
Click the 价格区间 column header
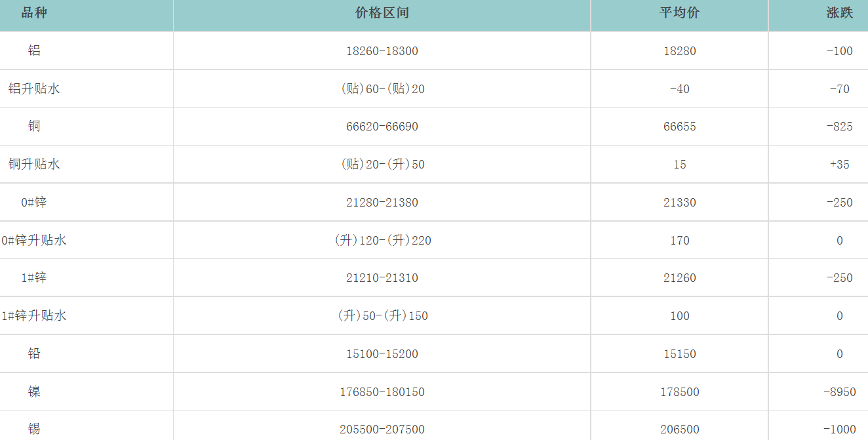pos(382,13)
